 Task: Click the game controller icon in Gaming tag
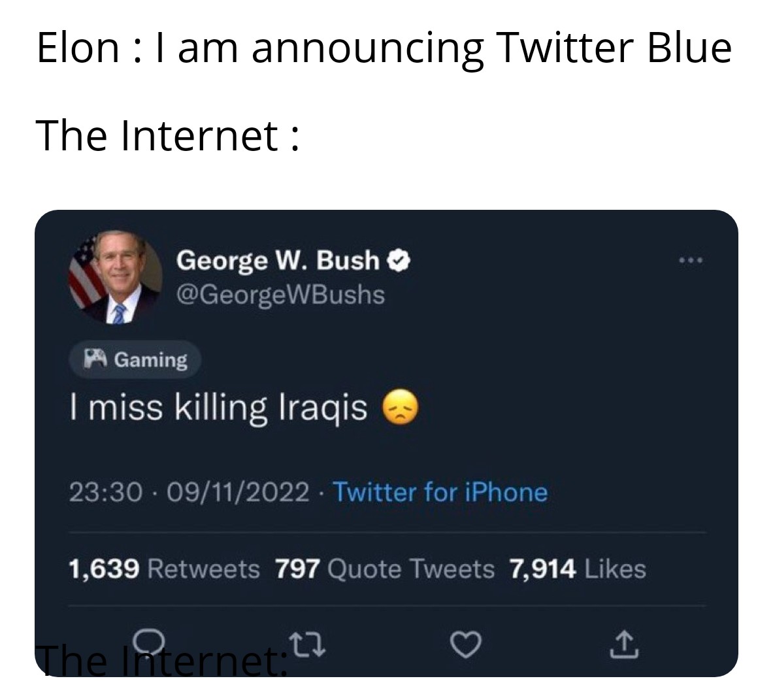click(95, 359)
